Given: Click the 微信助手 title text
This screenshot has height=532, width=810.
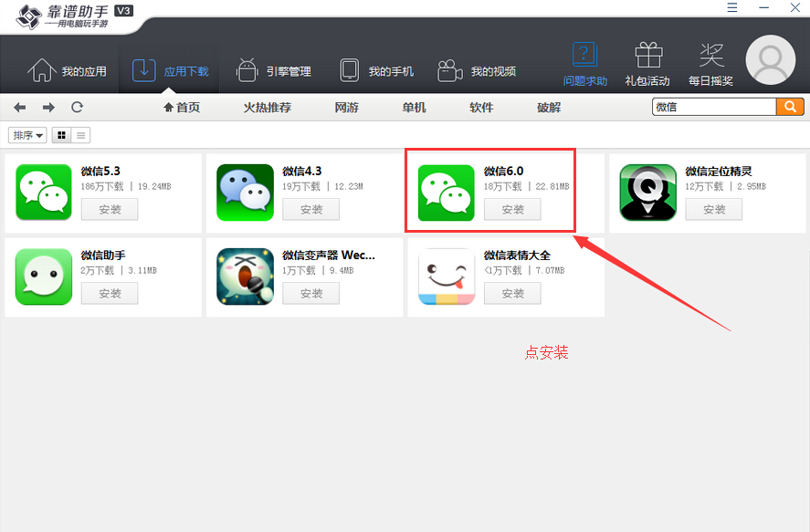Looking at the screenshot, I should [x=103, y=255].
